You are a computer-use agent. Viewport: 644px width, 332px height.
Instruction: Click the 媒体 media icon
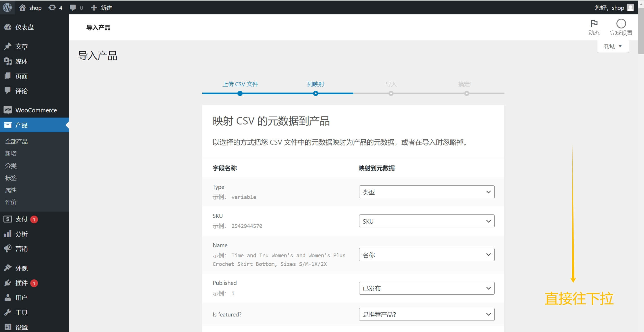click(8, 61)
